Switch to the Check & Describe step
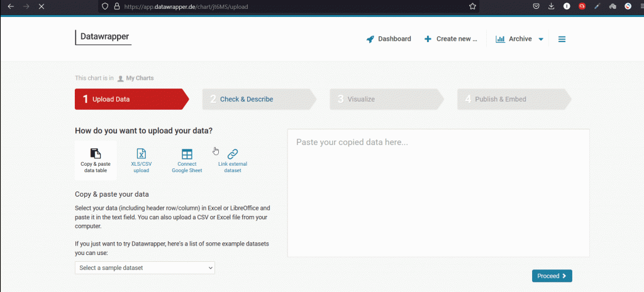This screenshot has width=644, height=292. click(247, 99)
